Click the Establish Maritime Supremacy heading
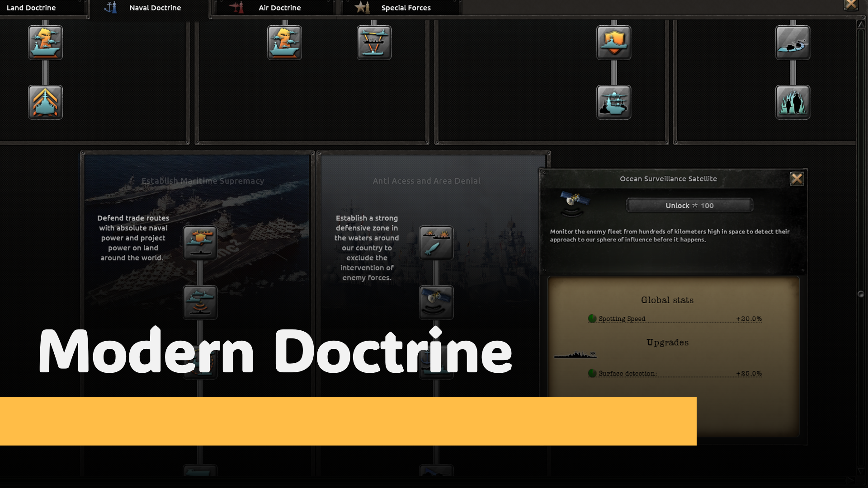The height and width of the screenshot is (488, 868). coord(203,181)
